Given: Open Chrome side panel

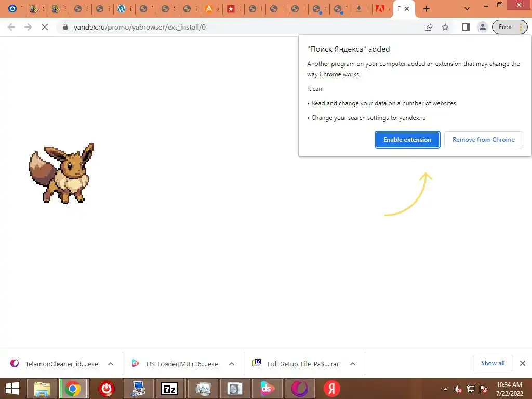Looking at the screenshot, I should pyautogui.click(x=466, y=27).
